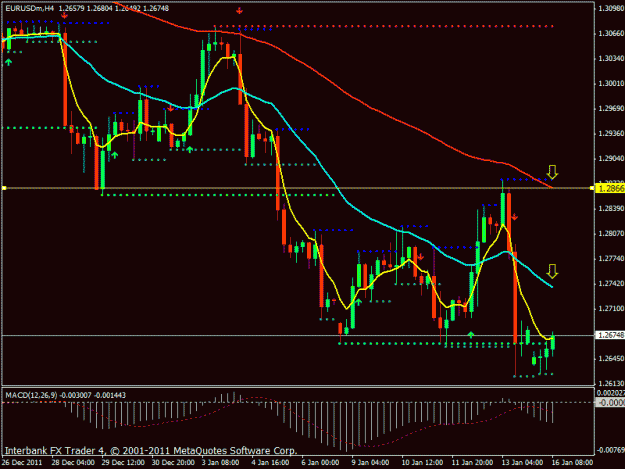Click the green up arrow above 29 Dec 12:00
This screenshot has width=625, height=469.
[x=115, y=155]
